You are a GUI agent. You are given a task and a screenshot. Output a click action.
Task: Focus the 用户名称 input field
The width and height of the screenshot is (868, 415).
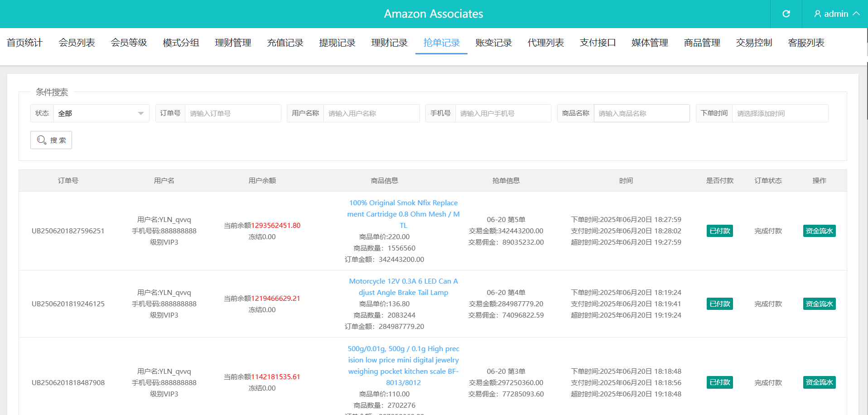[371, 113]
